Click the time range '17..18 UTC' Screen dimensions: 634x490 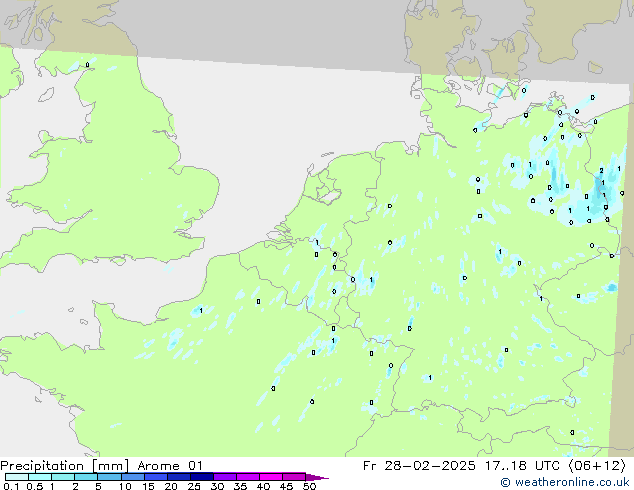(523, 466)
